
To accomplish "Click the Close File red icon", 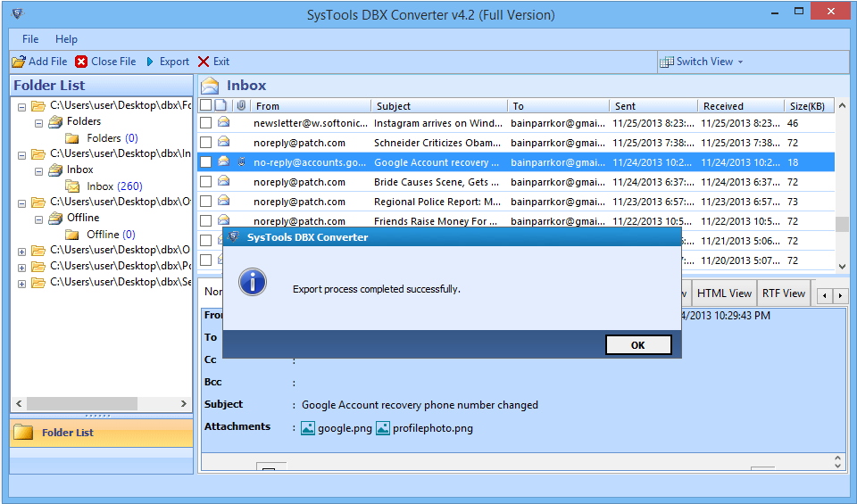I will [81, 62].
